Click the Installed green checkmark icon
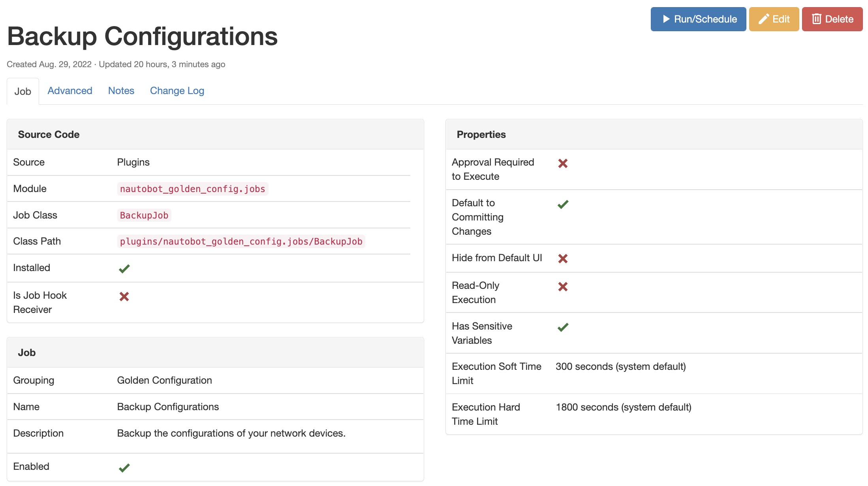868x486 pixels. [x=124, y=269]
